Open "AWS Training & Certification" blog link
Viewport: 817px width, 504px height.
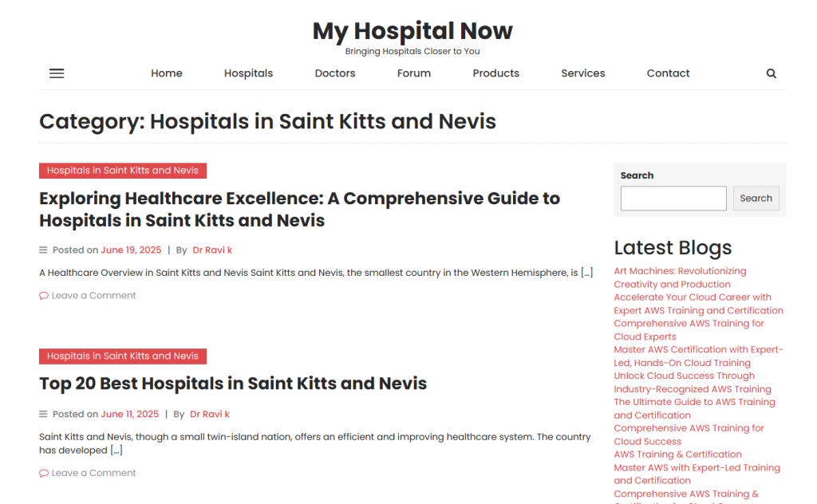(677, 455)
